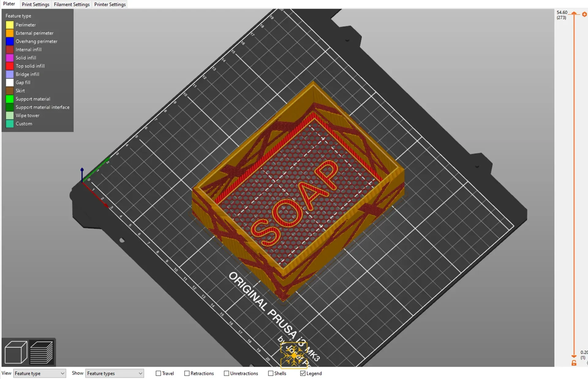Click the "Perimeter" legend label
The width and height of the screenshot is (588, 379).
click(x=26, y=25)
